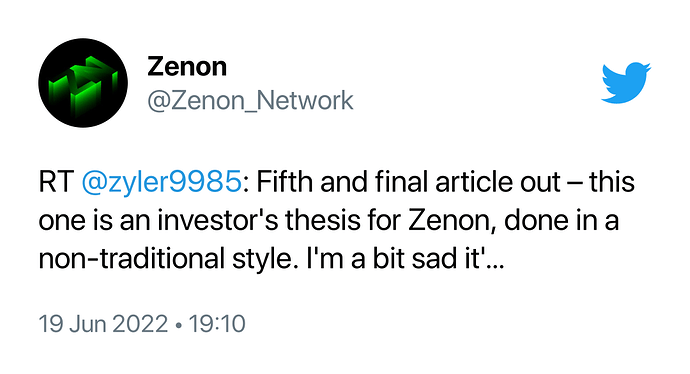This screenshot has width=690, height=374.
Task: Visit the @Zenon_Network handle
Action: [250, 101]
